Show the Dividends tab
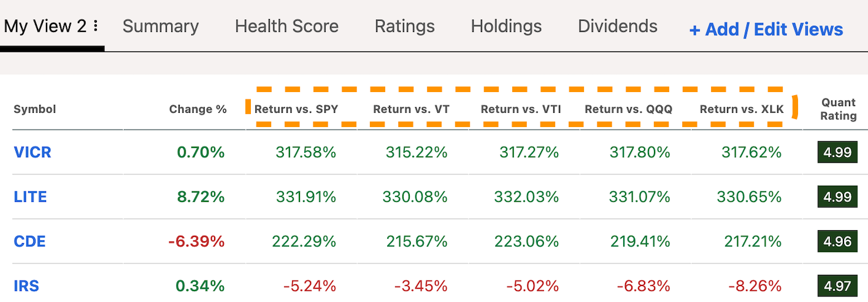Screen dimensions: 868x302 [x=618, y=26]
